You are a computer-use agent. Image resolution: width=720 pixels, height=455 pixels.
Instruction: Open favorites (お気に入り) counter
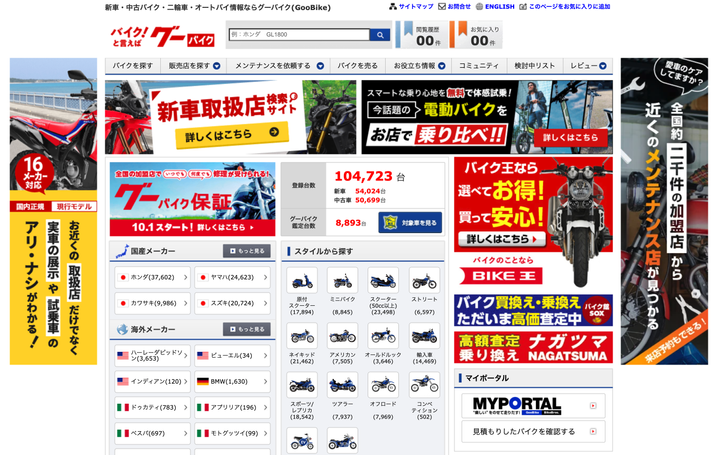pos(476,35)
